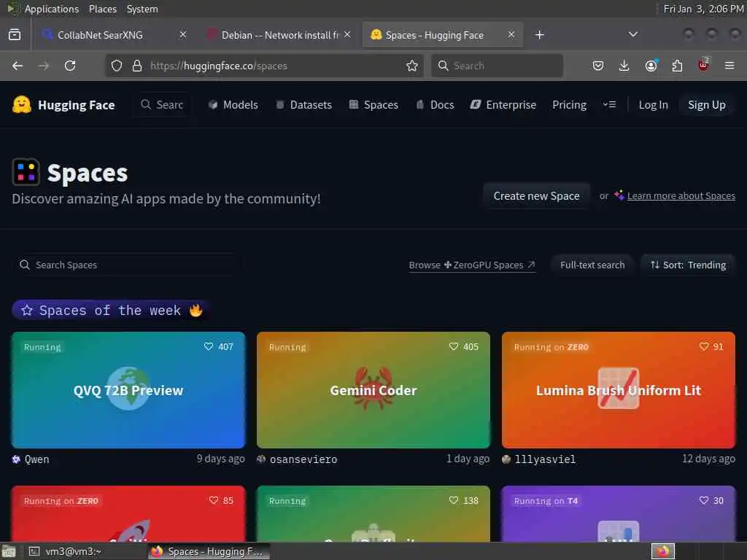Click the Spaces of the week badge
The image size is (747, 560).
point(112,311)
